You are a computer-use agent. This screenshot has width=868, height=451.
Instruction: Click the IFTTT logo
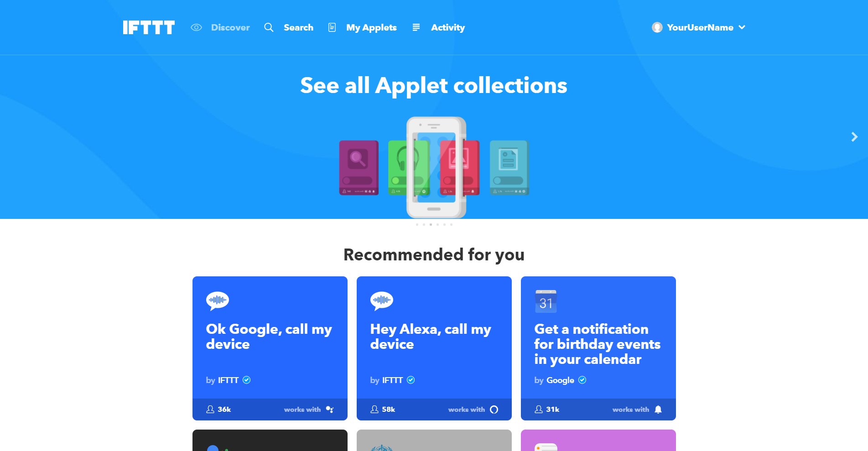point(149,27)
